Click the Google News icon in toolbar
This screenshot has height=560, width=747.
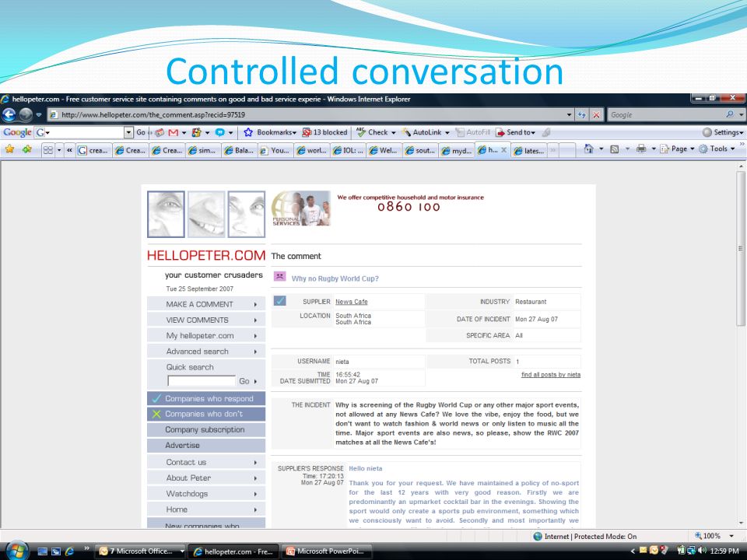(x=159, y=132)
